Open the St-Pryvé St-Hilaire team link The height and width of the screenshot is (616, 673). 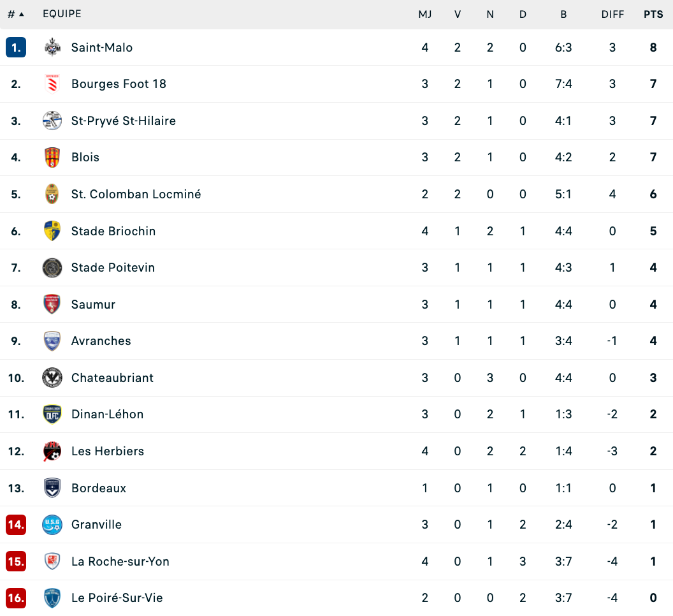pos(124,121)
